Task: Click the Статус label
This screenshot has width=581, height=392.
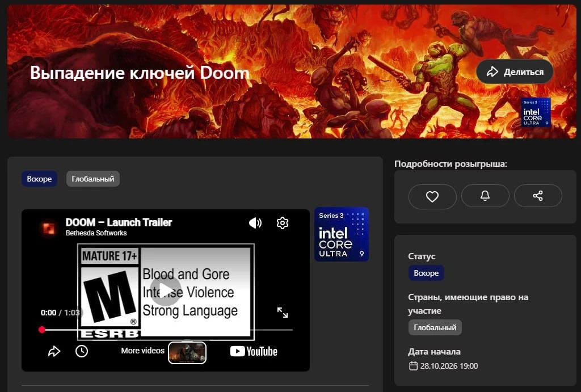Action: click(x=422, y=256)
